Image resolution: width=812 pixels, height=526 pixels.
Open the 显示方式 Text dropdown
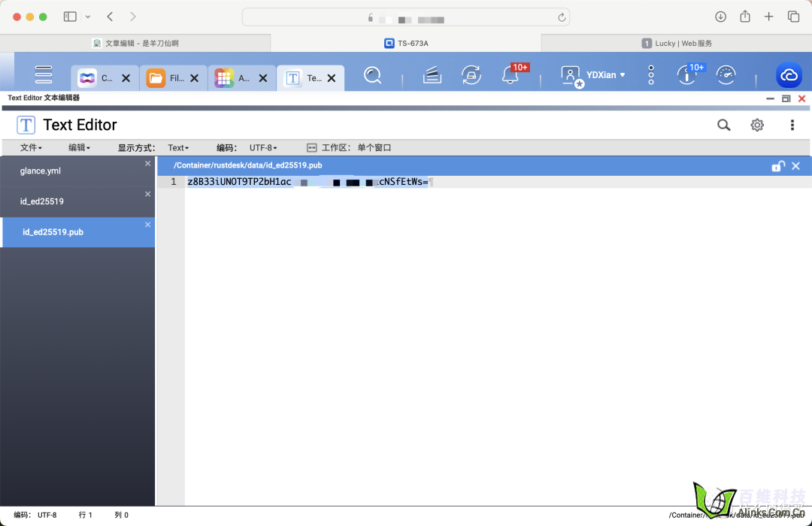(178, 148)
